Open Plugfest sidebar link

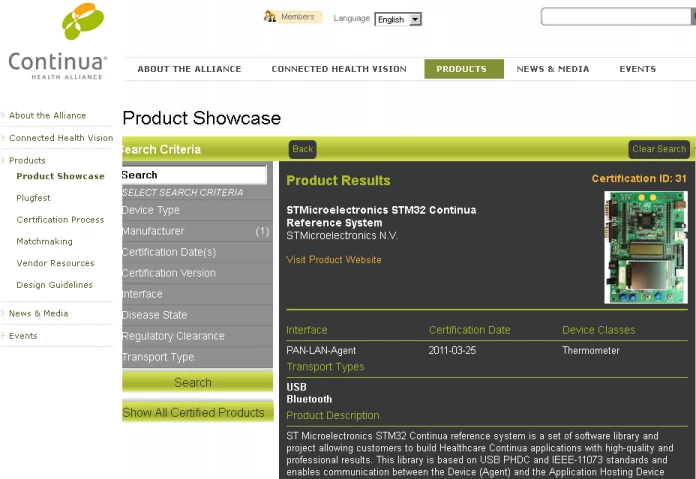pos(33,198)
